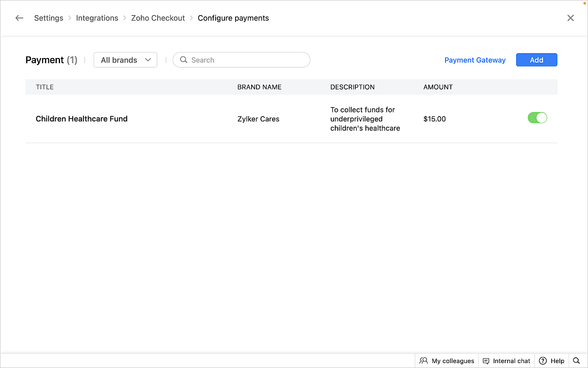Click the bottom bar search icon
Screen dimensions: 588x368
(576, 361)
